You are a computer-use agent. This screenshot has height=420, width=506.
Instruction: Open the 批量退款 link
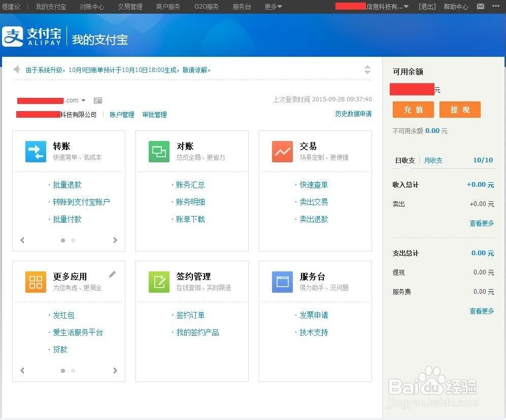click(x=67, y=185)
